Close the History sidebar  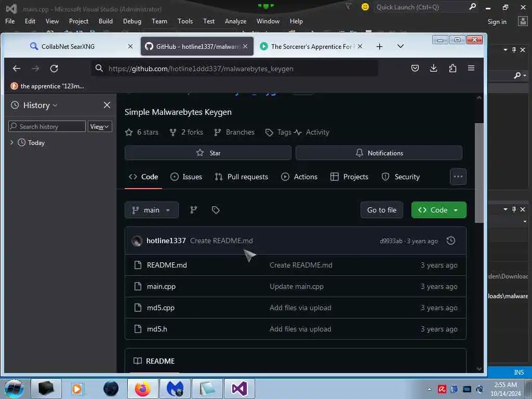tap(107, 105)
